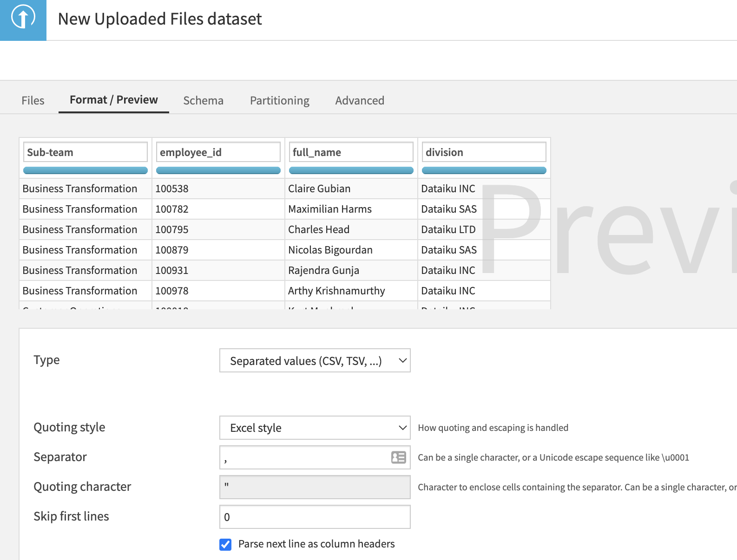Click the employee_id column name field
This screenshot has height=560, width=737.
[218, 152]
